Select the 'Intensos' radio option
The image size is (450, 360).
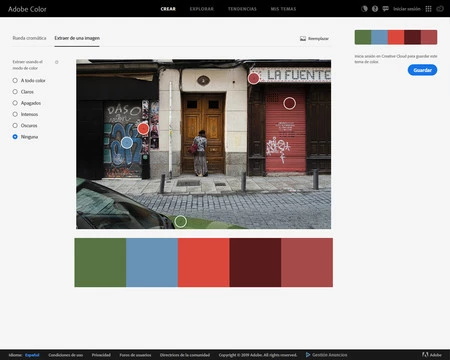pyautogui.click(x=15, y=114)
